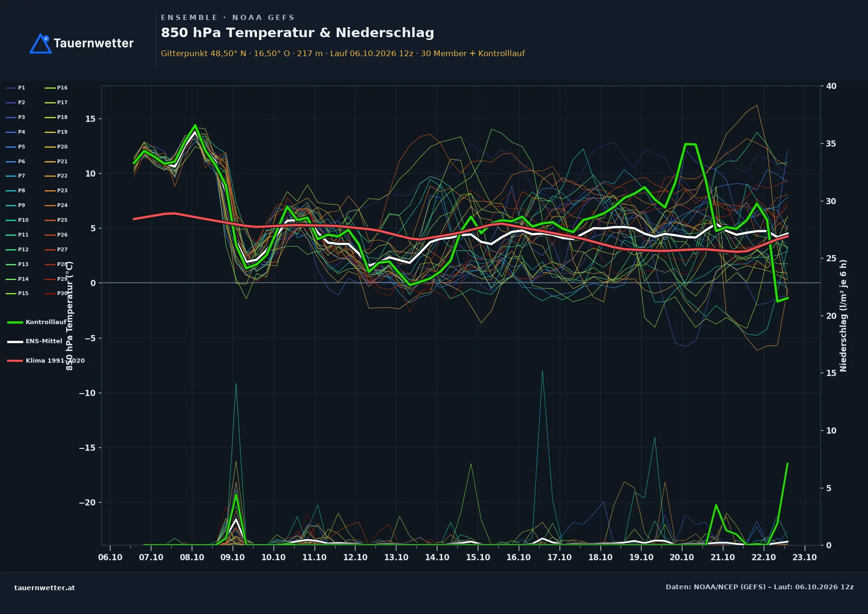Click the 06.10 date axis label
This screenshot has width=868, height=614.
110,557
